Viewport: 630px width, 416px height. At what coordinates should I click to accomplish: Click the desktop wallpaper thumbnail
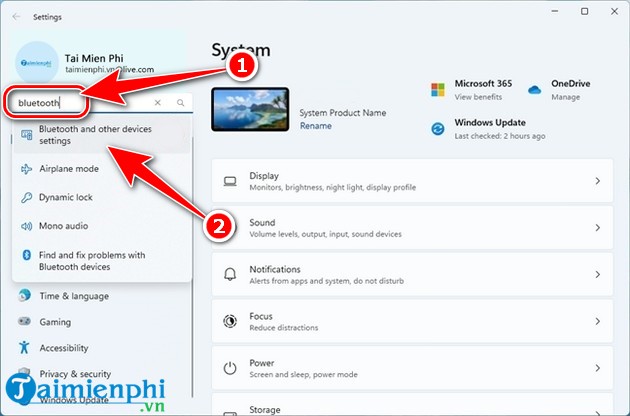[250, 109]
